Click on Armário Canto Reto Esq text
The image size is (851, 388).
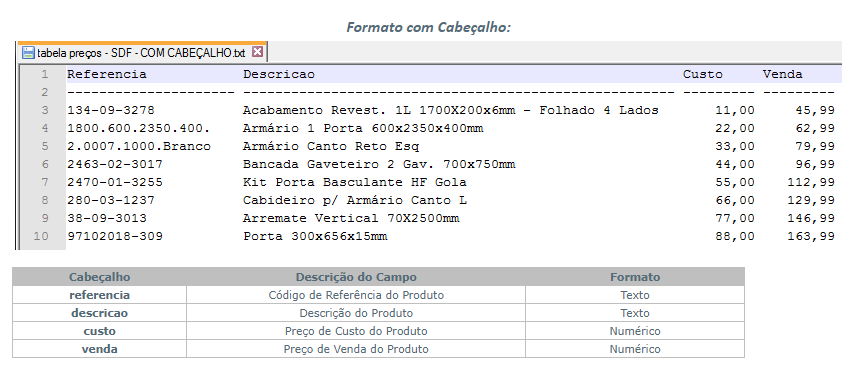(x=331, y=147)
